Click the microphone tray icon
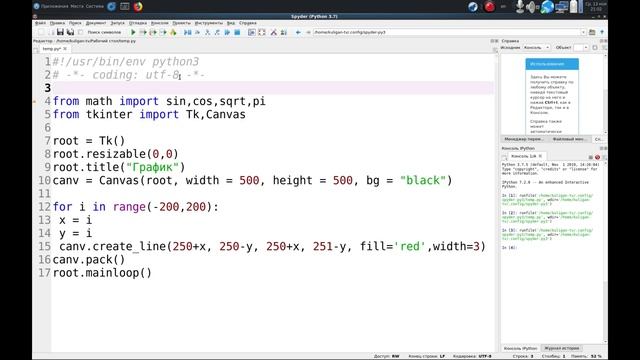This screenshot has width=640, height=360. pyautogui.click(x=520, y=7)
